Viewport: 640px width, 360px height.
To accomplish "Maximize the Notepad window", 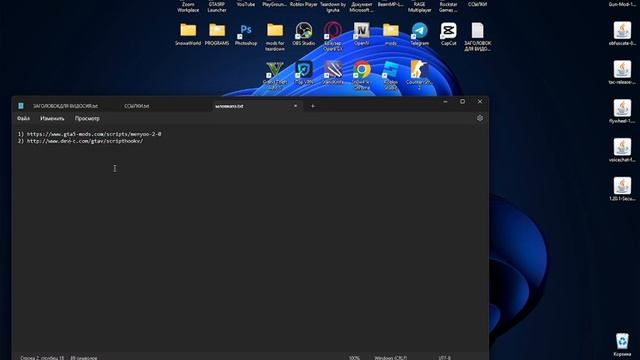I will click(x=462, y=102).
